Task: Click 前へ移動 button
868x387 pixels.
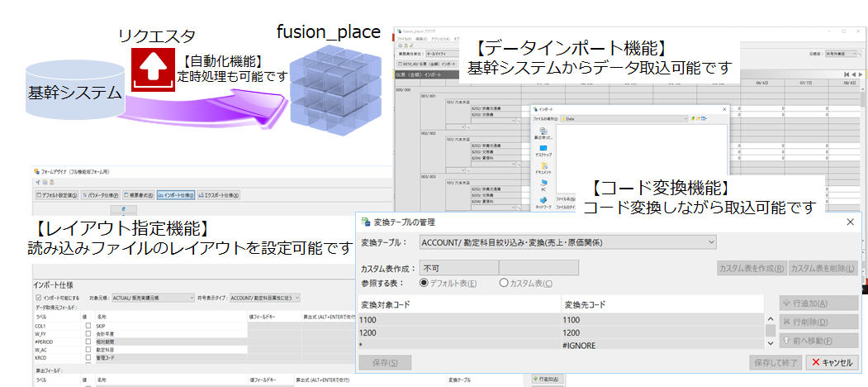Action: (818, 341)
